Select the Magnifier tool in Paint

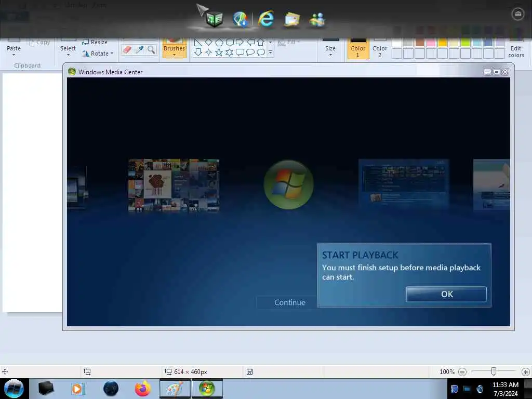pos(151,50)
